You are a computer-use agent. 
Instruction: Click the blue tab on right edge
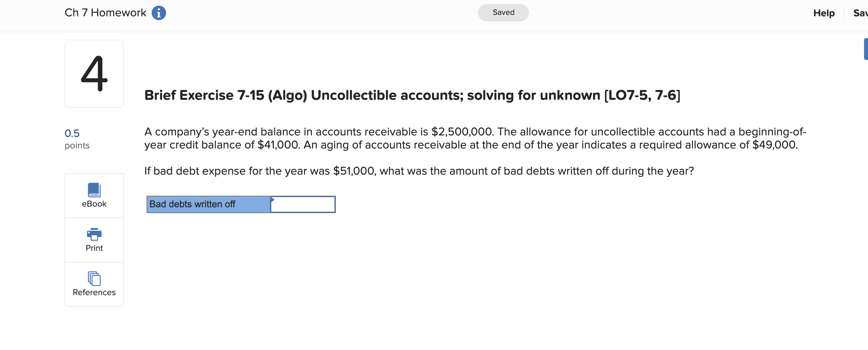[865, 49]
